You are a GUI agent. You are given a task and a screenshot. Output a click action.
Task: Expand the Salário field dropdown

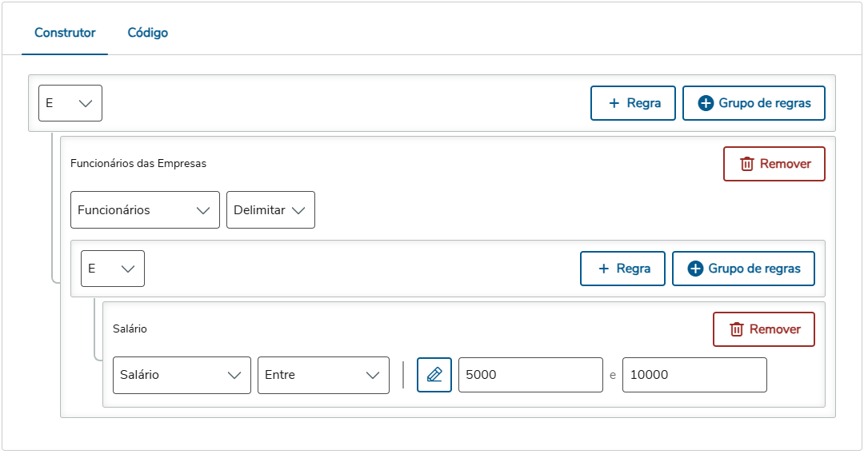point(182,375)
